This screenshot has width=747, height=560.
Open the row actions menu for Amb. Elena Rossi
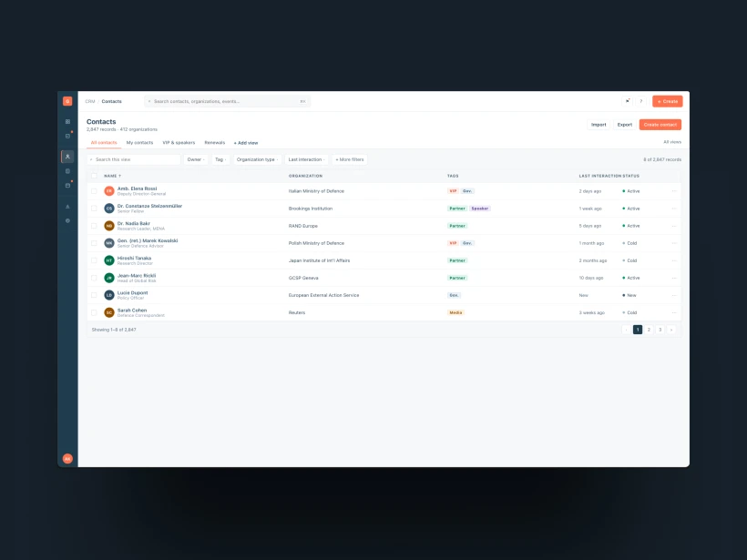click(x=674, y=191)
